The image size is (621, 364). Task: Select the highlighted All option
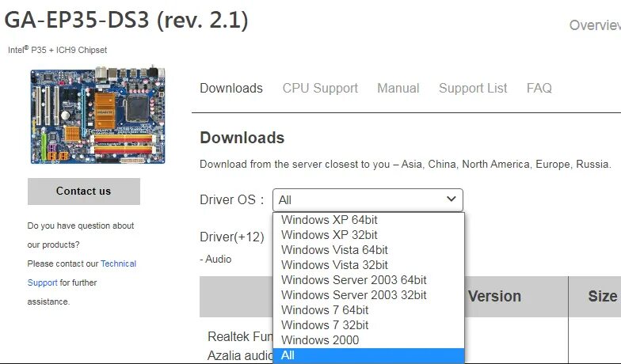coord(369,355)
